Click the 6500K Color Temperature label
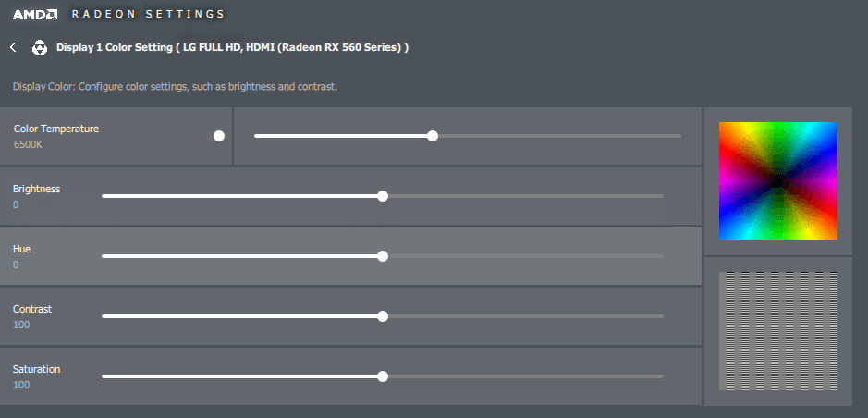This screenshot has width=868, height=418. (x=29, y=144)
